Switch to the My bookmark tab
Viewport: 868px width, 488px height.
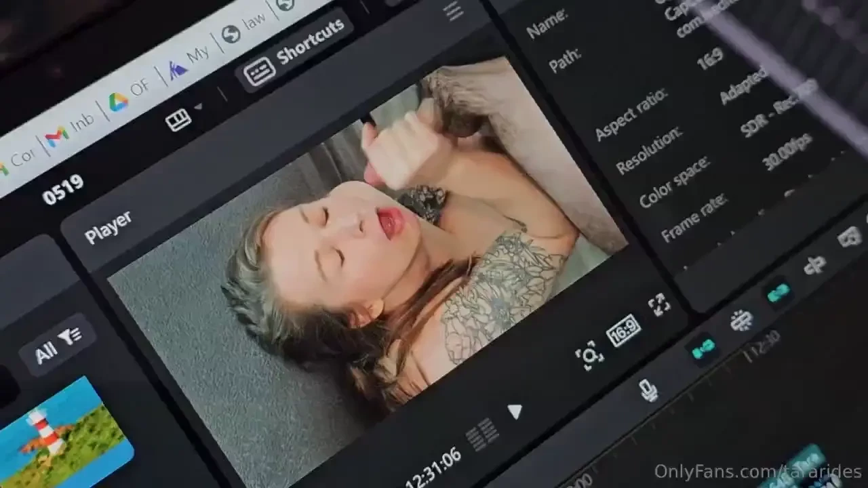point(189,62)
